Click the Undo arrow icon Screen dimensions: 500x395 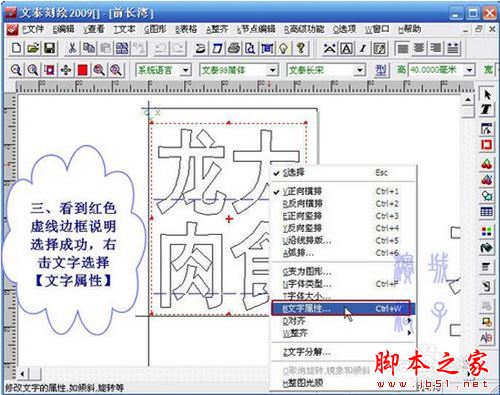click(162, 49)
